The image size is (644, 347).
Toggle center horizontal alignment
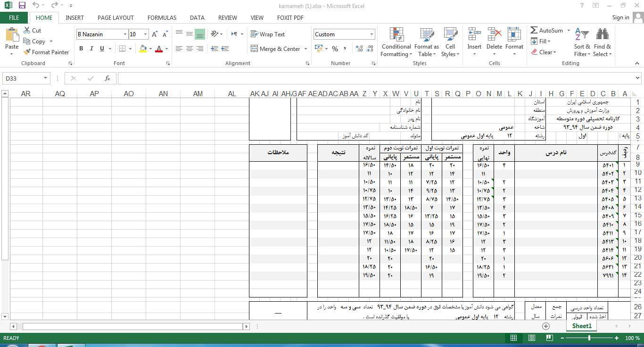190,49
